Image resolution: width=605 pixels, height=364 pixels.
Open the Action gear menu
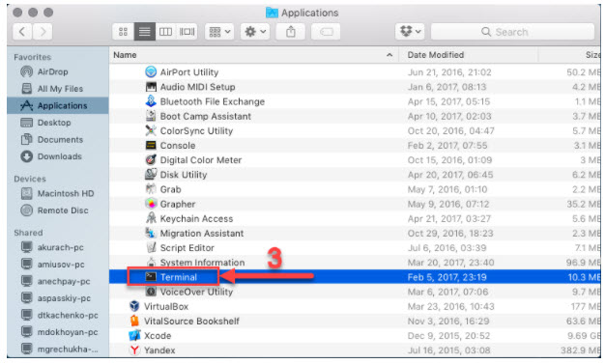(255, 32)
